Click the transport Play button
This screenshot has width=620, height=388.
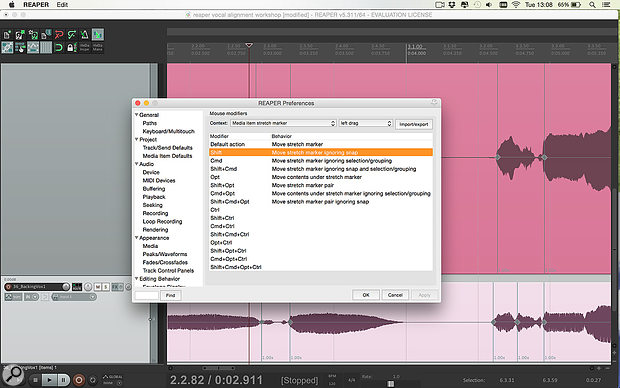tap(49, 380)
